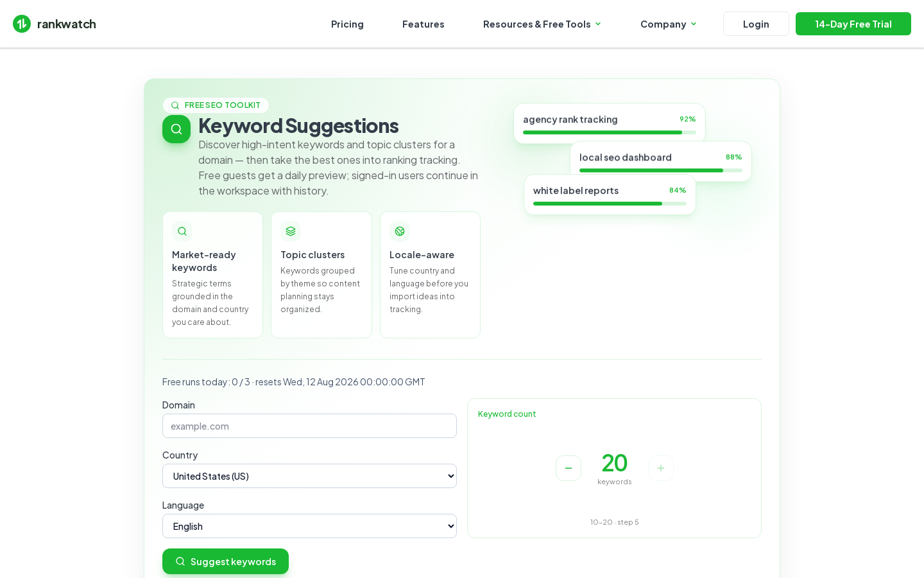Click the Topic clusters card title

pyautogui.click(x=312, y=255)
